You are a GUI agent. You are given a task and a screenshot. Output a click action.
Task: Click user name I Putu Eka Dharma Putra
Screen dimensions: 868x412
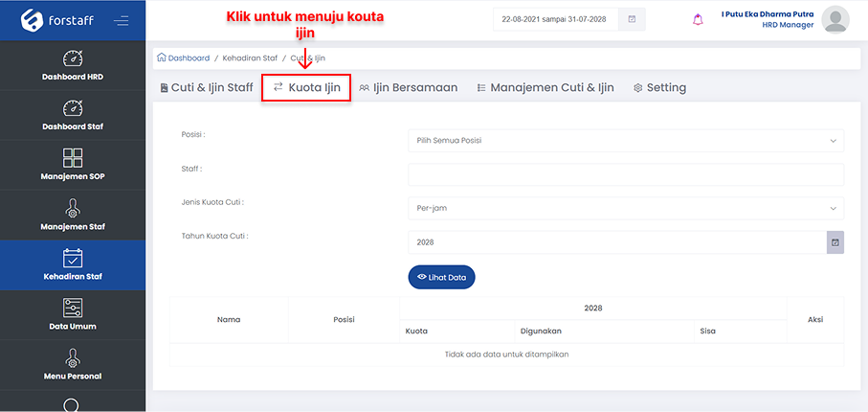[768, 14]
